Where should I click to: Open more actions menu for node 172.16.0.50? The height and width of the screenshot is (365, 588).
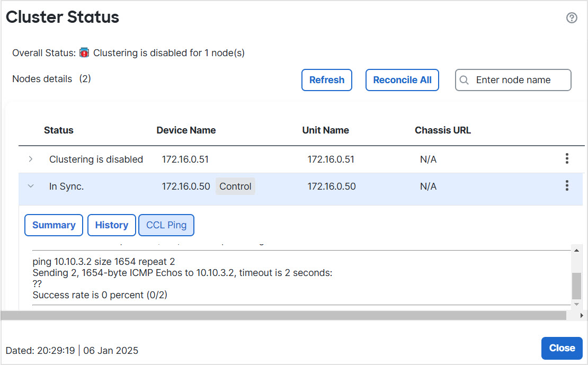[x=567, y=185]
